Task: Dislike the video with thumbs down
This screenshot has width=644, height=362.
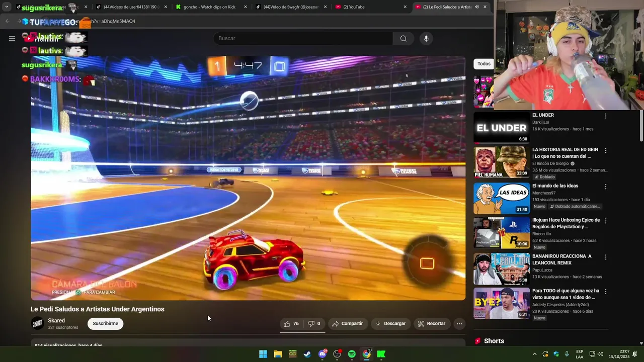Action: point(314,324)
